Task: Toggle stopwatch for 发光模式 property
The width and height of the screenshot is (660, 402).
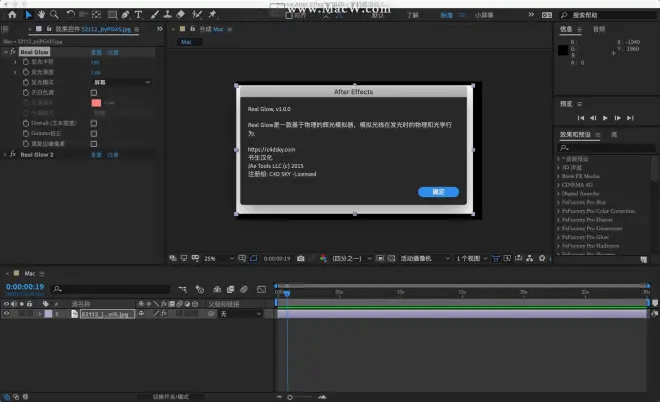Action: (26, 82)
